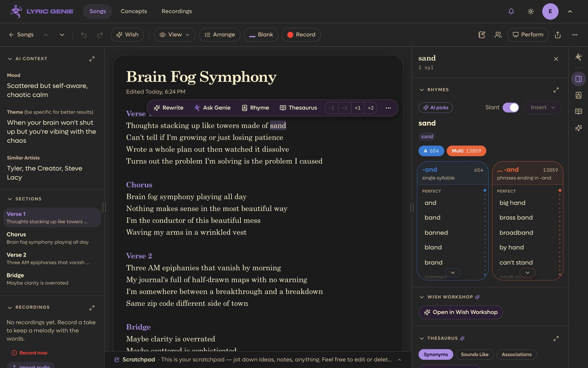Image resolution: width=588 pixels, height=368 pixels.
Task: Share the song using export icon
Action: (558, 35)
